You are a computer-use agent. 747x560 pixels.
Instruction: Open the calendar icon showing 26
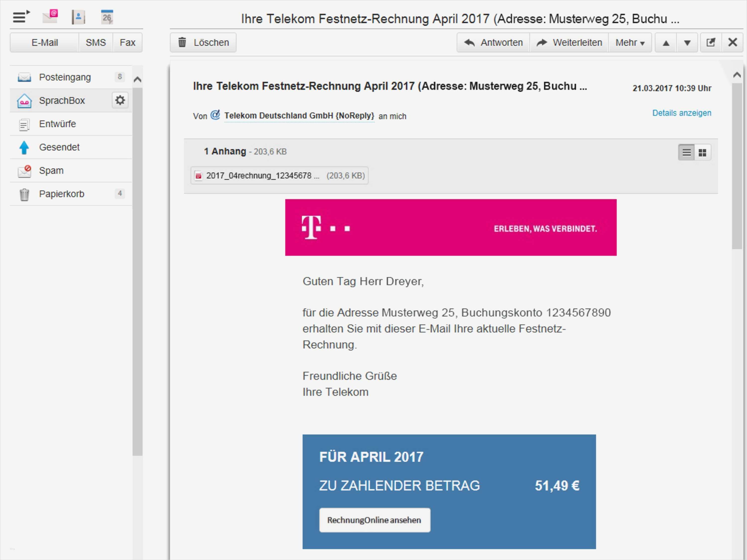click(107, 17)
